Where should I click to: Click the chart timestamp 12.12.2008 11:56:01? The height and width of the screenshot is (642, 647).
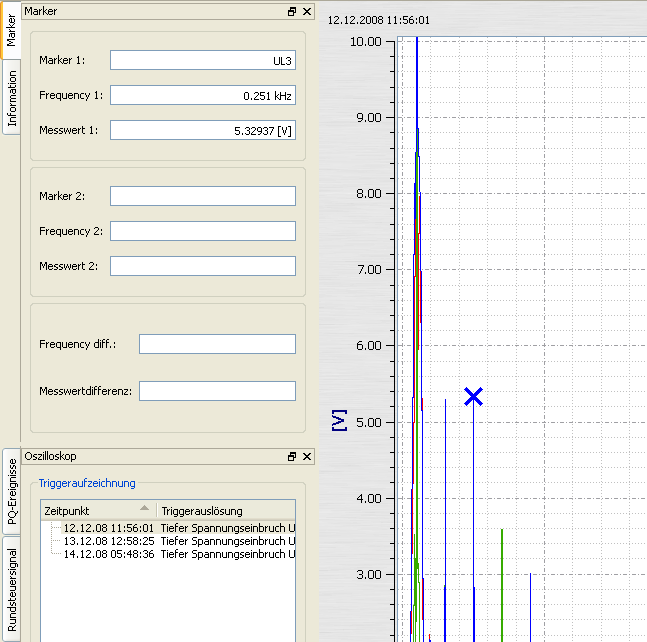378,20
